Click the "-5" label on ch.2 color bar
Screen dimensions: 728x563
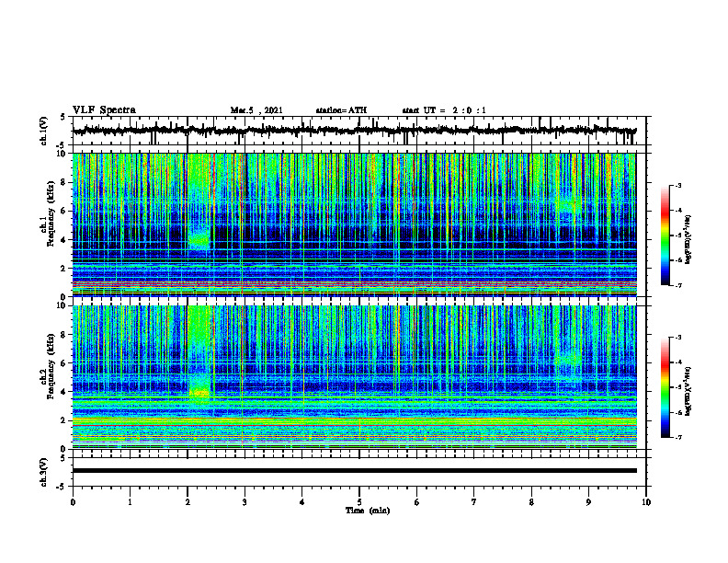pos(677,387)
